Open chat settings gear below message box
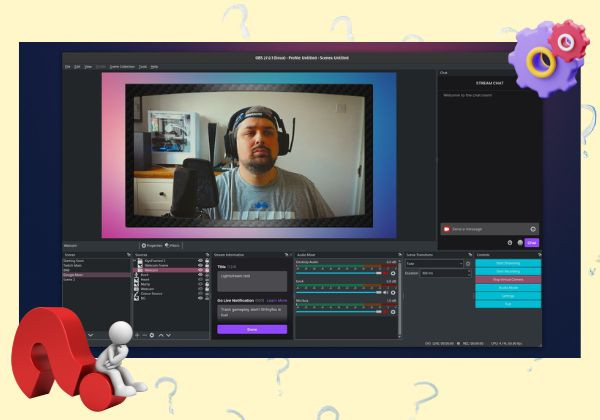This screenshot has height=420, width=600. (510, 243)
